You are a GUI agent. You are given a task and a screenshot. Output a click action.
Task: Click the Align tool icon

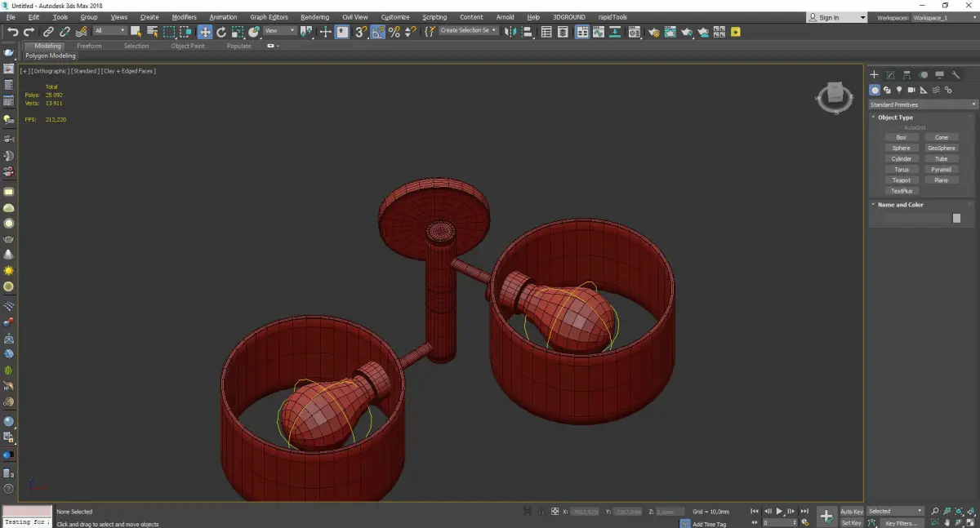527,32
